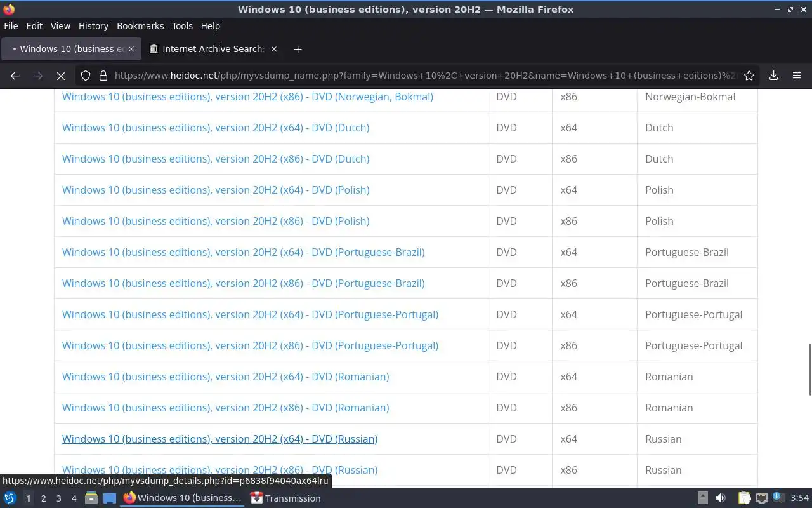
Task: Close the Internet Archive Search tab
Action: (x=274, y=49)
